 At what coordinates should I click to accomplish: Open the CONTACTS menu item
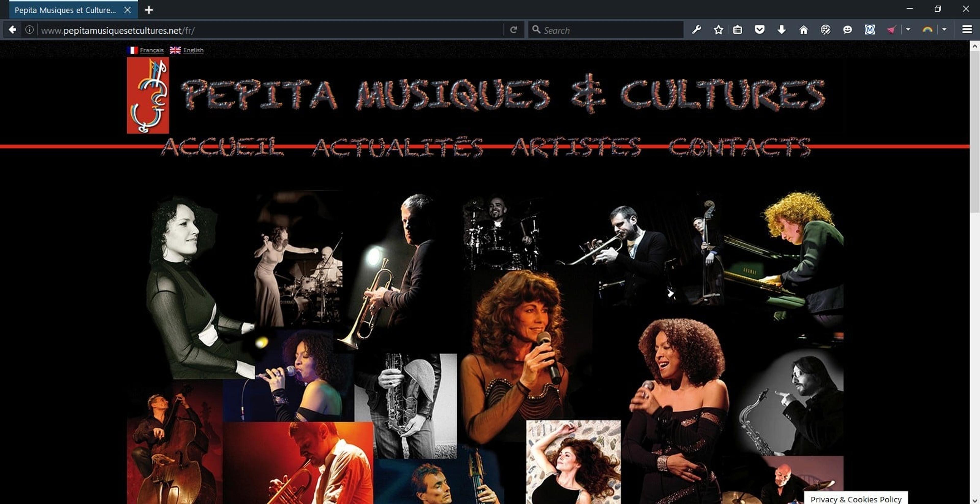(740, 147)
